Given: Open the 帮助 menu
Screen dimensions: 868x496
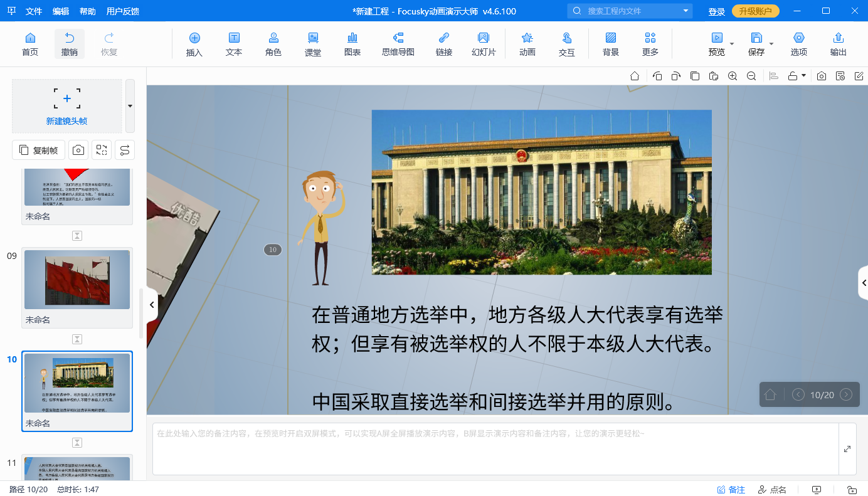Looking at the screenshot, I should [88, 11].
